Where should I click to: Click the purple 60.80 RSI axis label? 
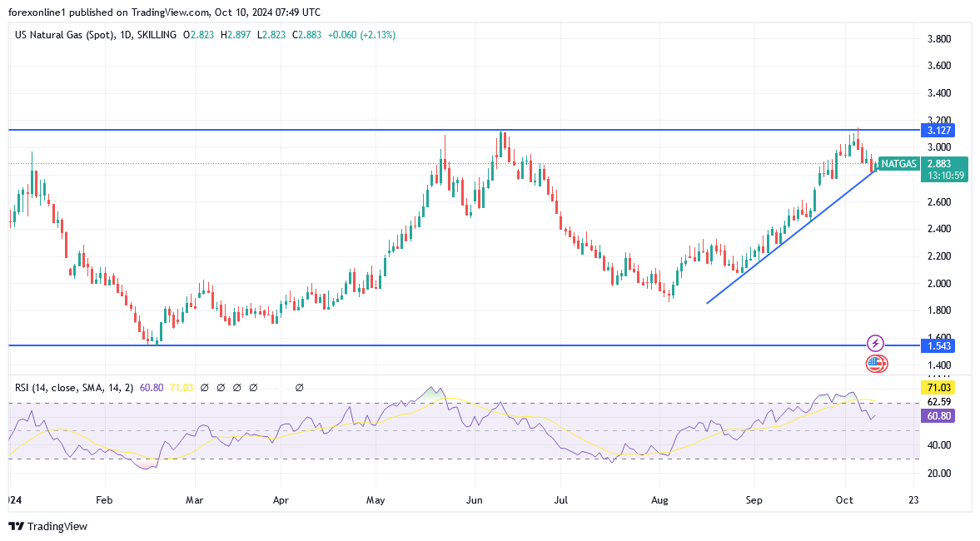pyautogui.click(x=938, y=416)
